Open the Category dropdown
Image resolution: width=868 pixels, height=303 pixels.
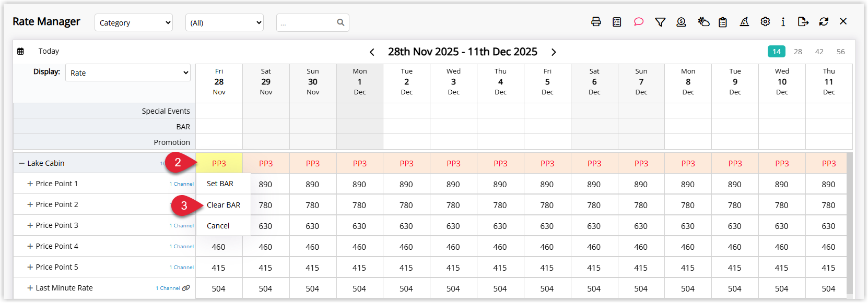[x=134, y=22]
